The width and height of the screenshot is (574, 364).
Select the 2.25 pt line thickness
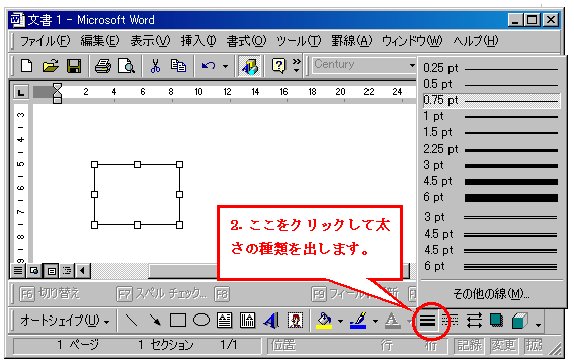[491, 149]
